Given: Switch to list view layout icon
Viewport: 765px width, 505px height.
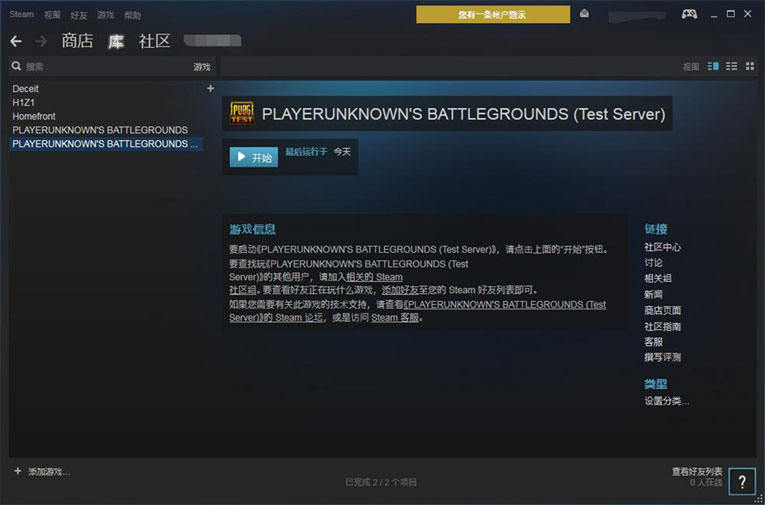Looking at the screenshot, I should (x=731, y=66).
